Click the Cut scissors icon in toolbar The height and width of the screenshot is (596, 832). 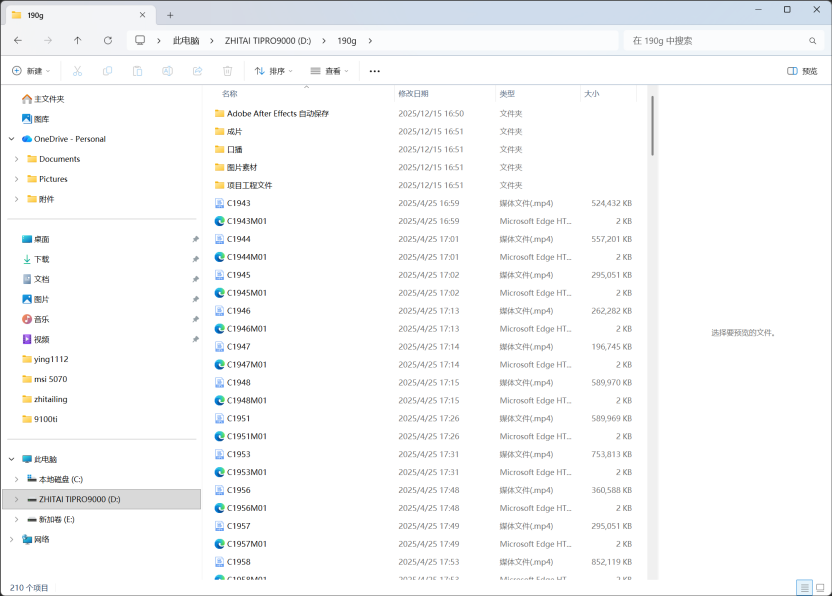78,71
